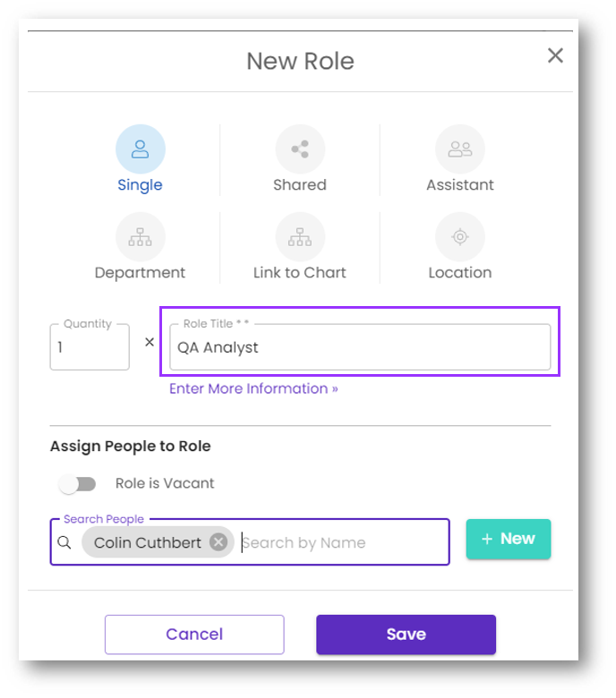Click the 'Role is Vacant' text label
The image size is (616, 698).
tap(165, 483)
